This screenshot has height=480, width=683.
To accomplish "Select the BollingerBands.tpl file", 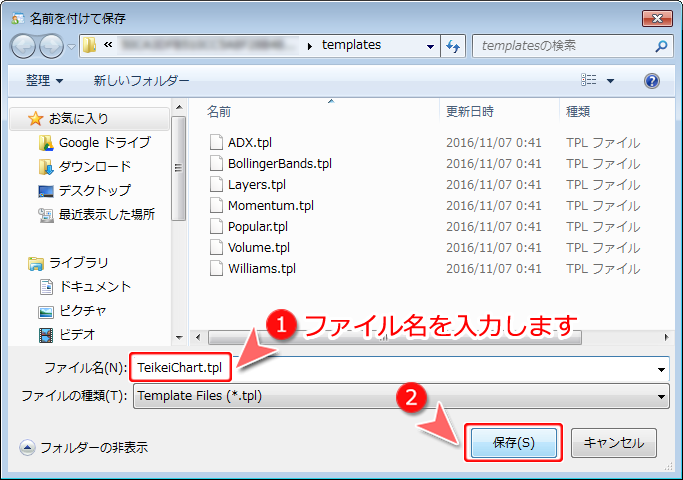I will pos(280,163).
